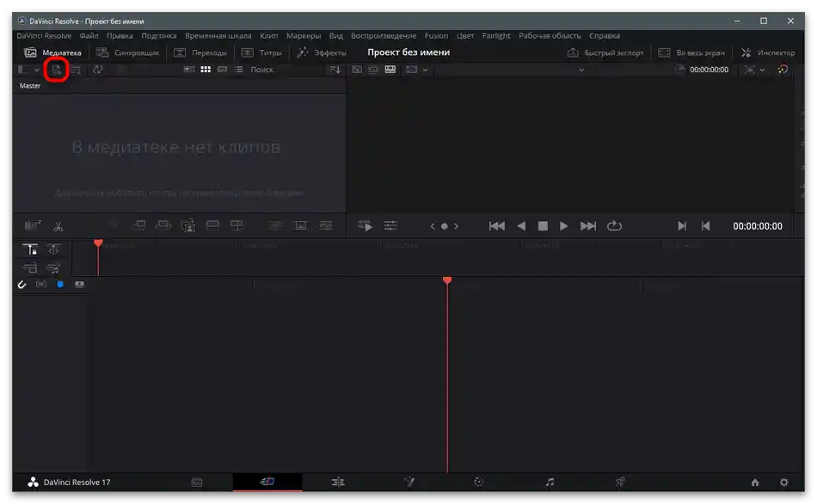Stop playback
Image resolution: width=817 pixels, height=504 pixels.
click(543, 225)
